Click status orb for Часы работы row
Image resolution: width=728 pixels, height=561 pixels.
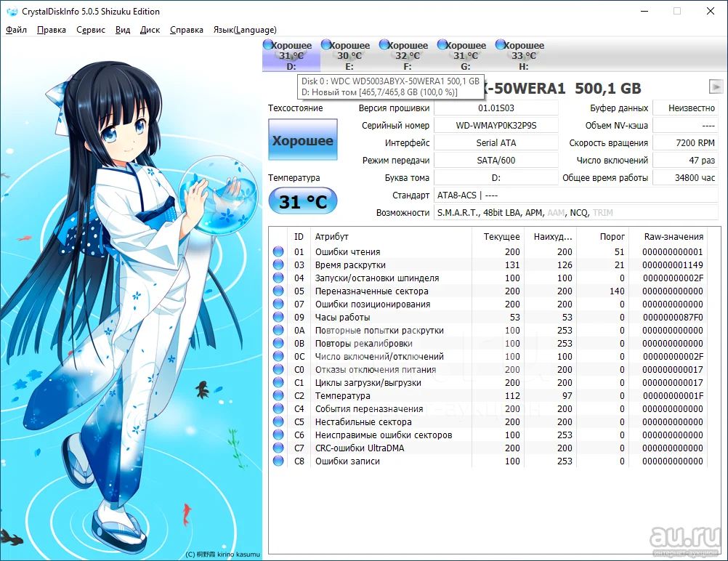pos(278,317)
